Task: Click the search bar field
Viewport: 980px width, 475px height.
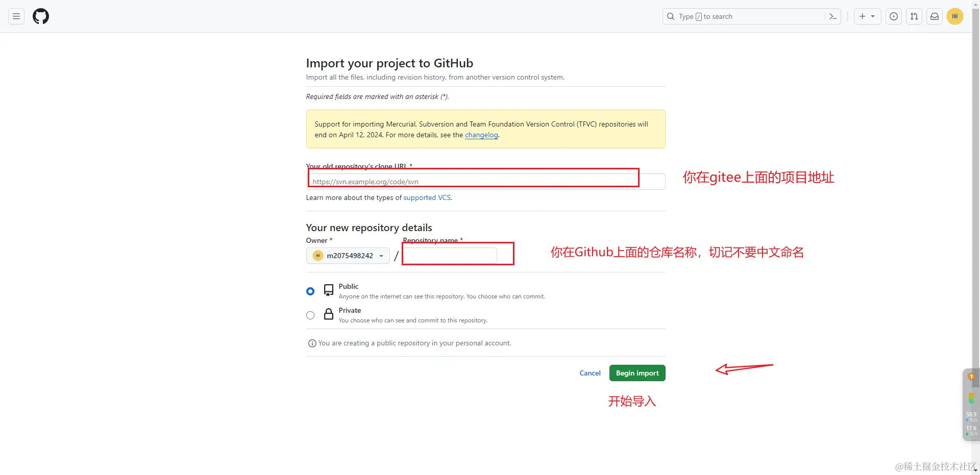Action: tap(751, 16)
